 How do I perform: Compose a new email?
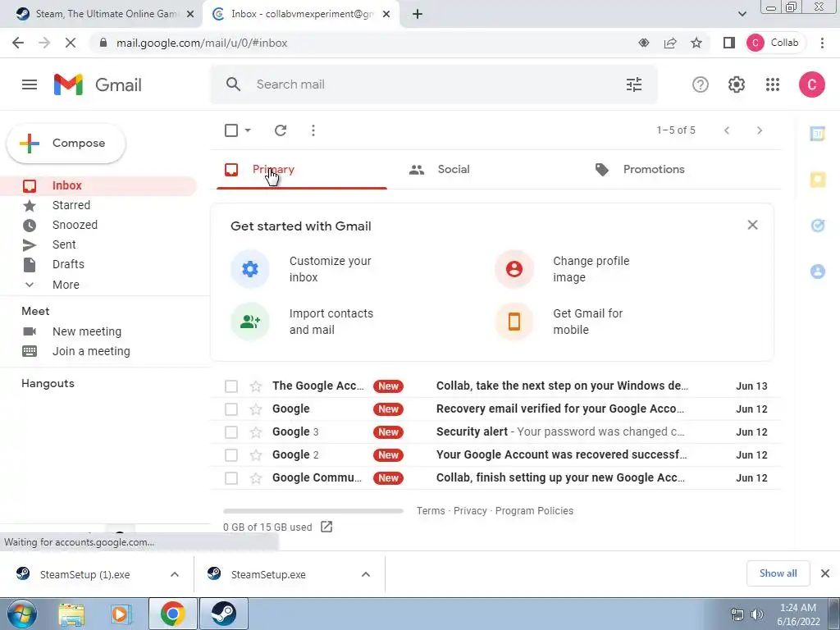coord(66,143)
